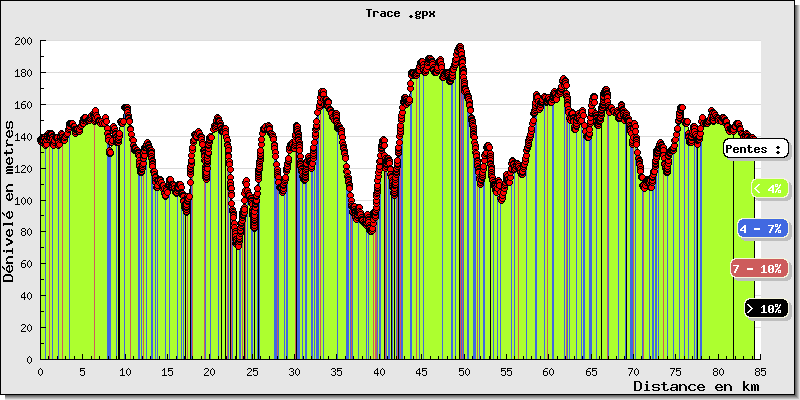Select the blue '4 - 7%' legend box
The height and width of the screenshot is (400, 800).
[762, 228]
